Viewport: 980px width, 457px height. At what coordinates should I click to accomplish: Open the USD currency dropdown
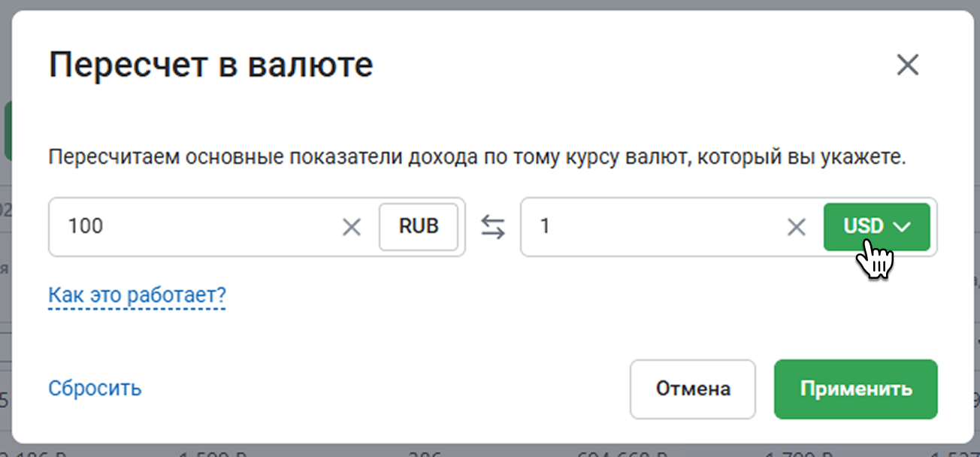click(876, 226)
